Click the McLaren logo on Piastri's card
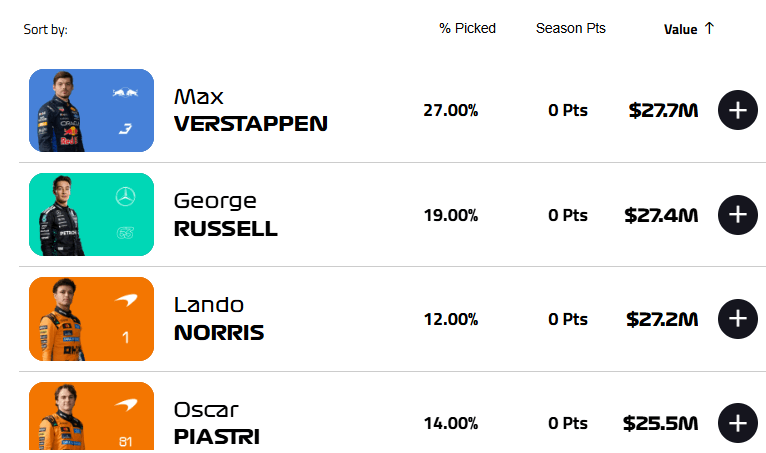This screenshot has width=766, height=453. 126,404
